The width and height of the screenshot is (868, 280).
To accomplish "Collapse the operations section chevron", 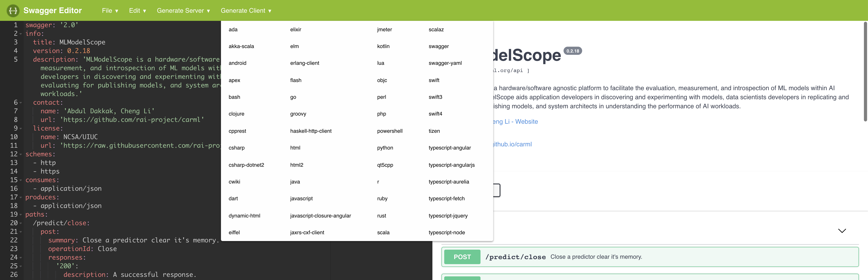I will click(842, 231).
